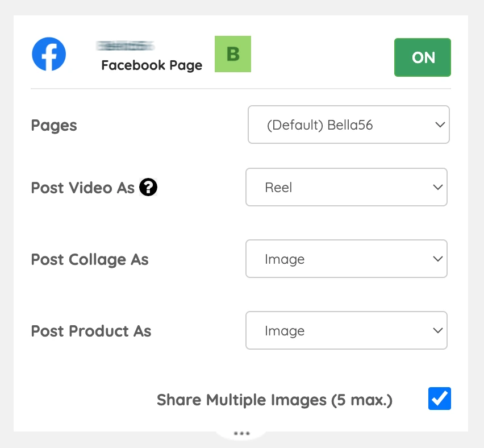The width and height of the screenshot is (484, 448).
Task: Uncheck Share Multiple Images (5 max.)
Action: [439, 399]
